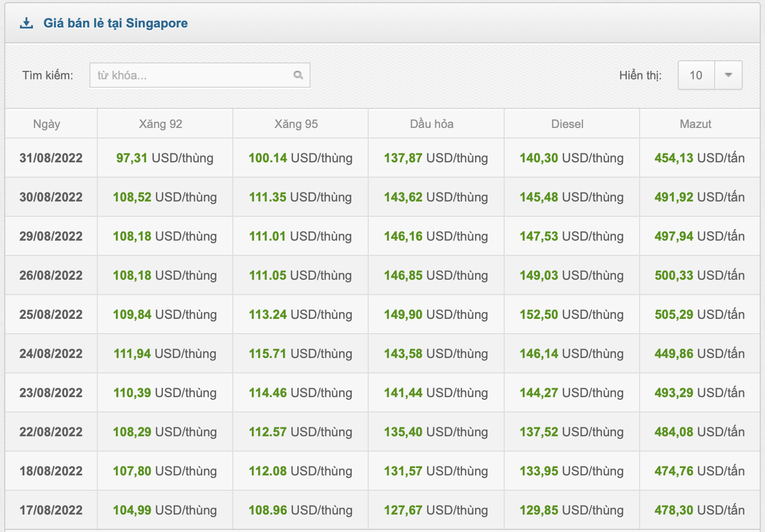Select the 24/08/2022 date cell
The image size is (765, 532).
point(51,354)
